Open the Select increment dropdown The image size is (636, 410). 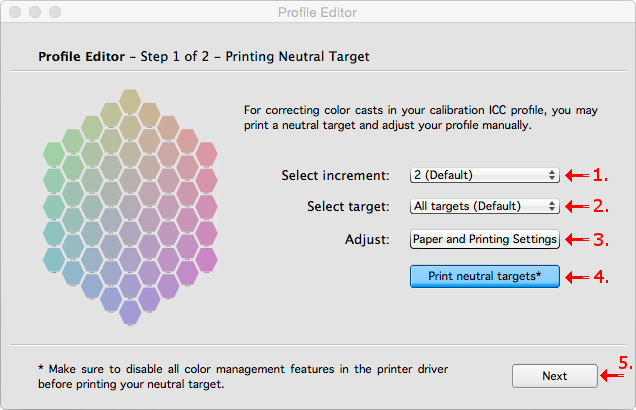485,175
